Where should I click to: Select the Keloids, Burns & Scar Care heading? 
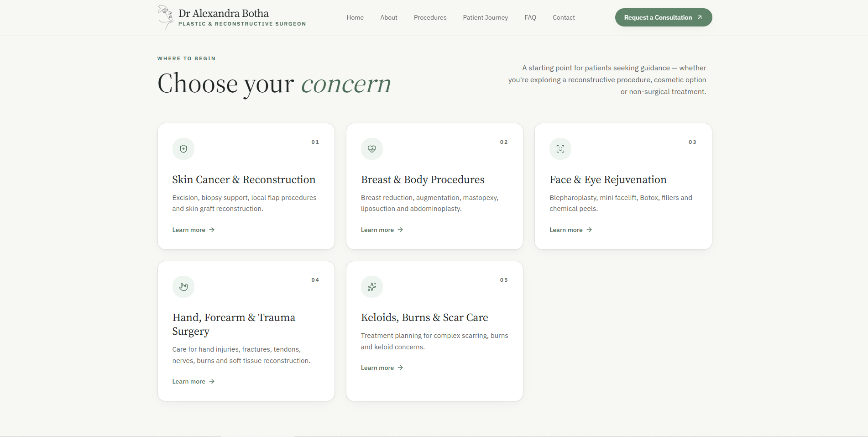pyautogui.click(x=424, y=317)
